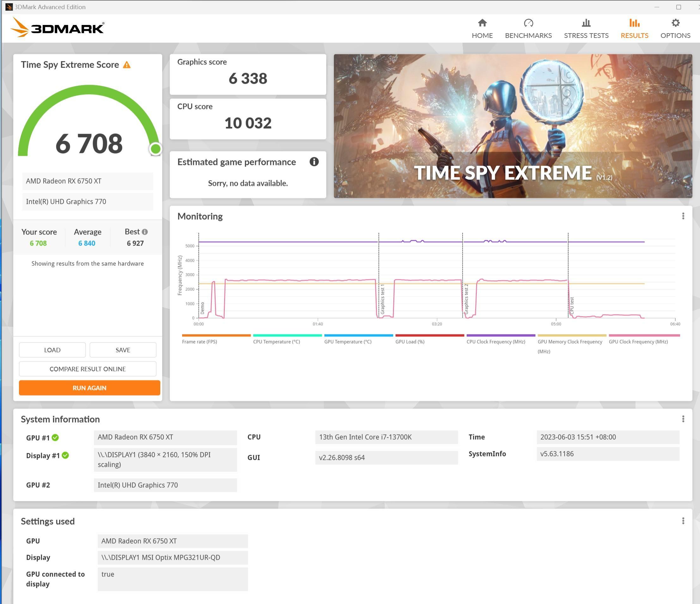The height and width of the screenshot is (604, 700).
Task: Click the RUN AGAIN button
Action: [x=89, y=388]
